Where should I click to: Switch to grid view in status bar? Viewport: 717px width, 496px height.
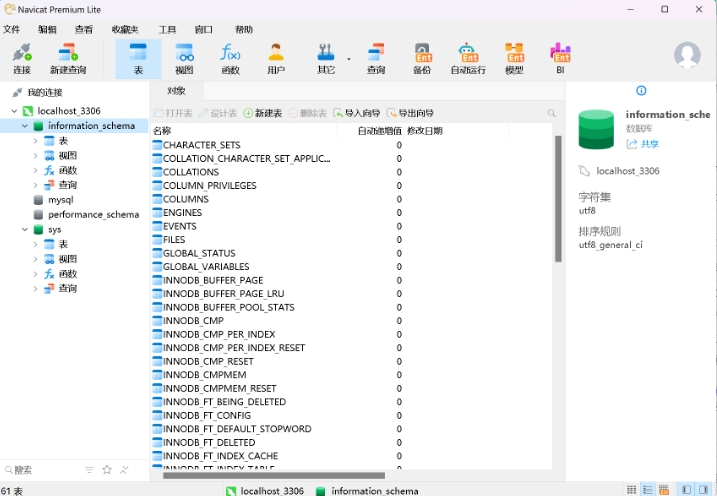(x=631, y=490)
